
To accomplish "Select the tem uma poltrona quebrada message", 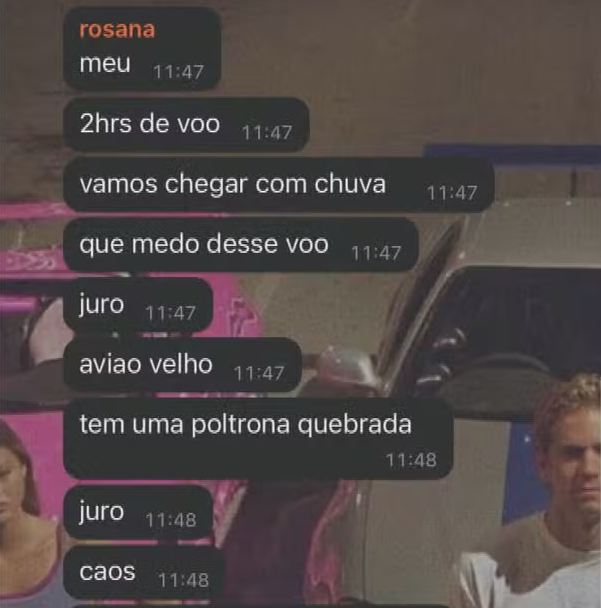I will [x=258, y=439].
